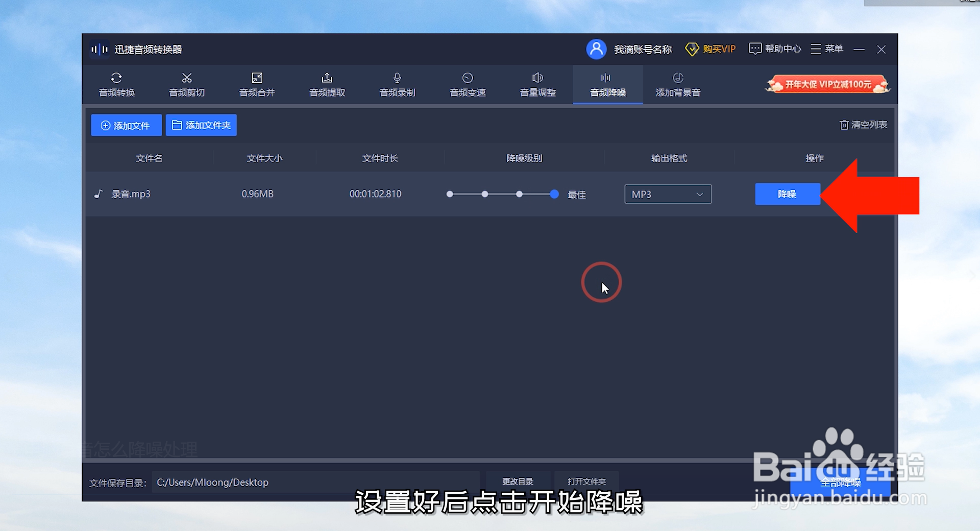The width and height of the screenshot is (980, 531).
Task: Open the 添加背景音 background sound tab
Action: 678,85
